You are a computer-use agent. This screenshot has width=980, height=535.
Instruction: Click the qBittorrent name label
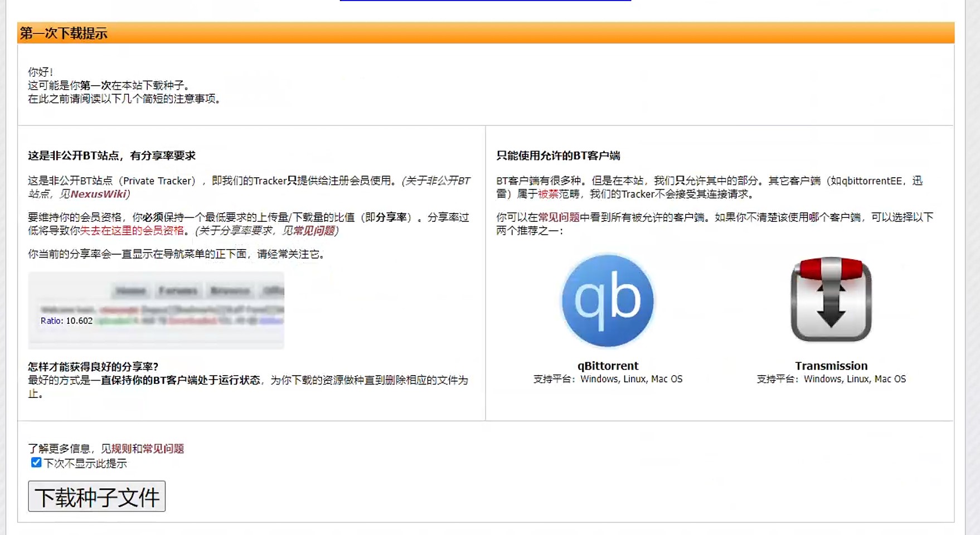(x=608, y=366)
